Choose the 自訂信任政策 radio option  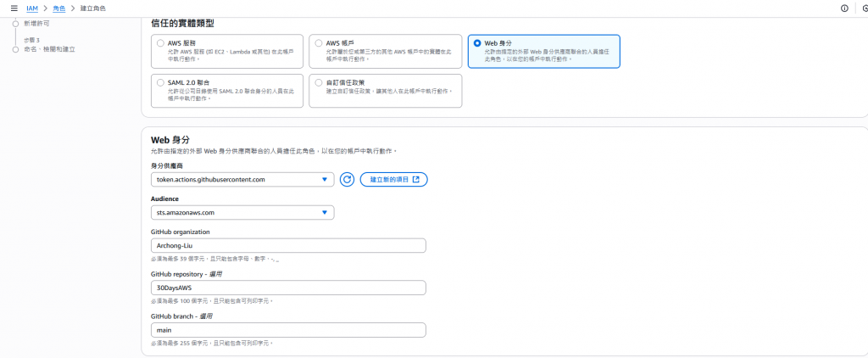[x=319, y=82]
